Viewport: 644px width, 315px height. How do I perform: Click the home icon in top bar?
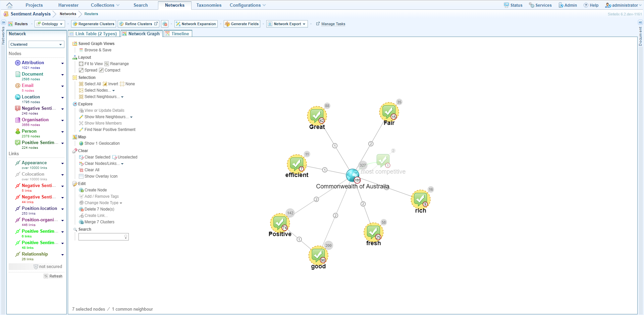coord(9,5)
